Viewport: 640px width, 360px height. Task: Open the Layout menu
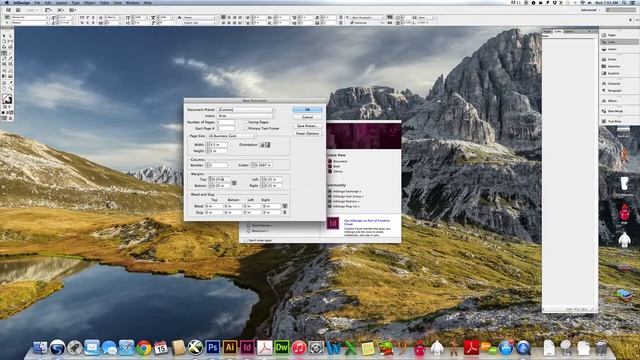tap(61, 3)
